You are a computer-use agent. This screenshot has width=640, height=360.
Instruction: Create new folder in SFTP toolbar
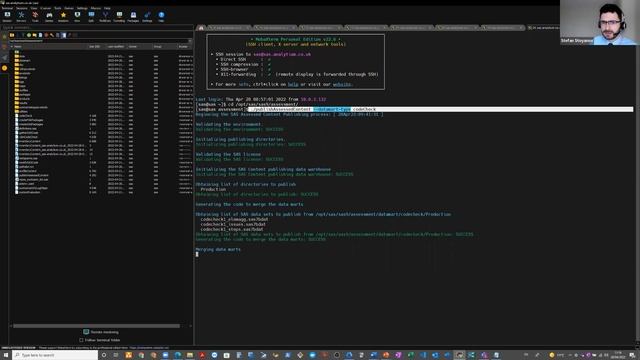coord(34,35)
